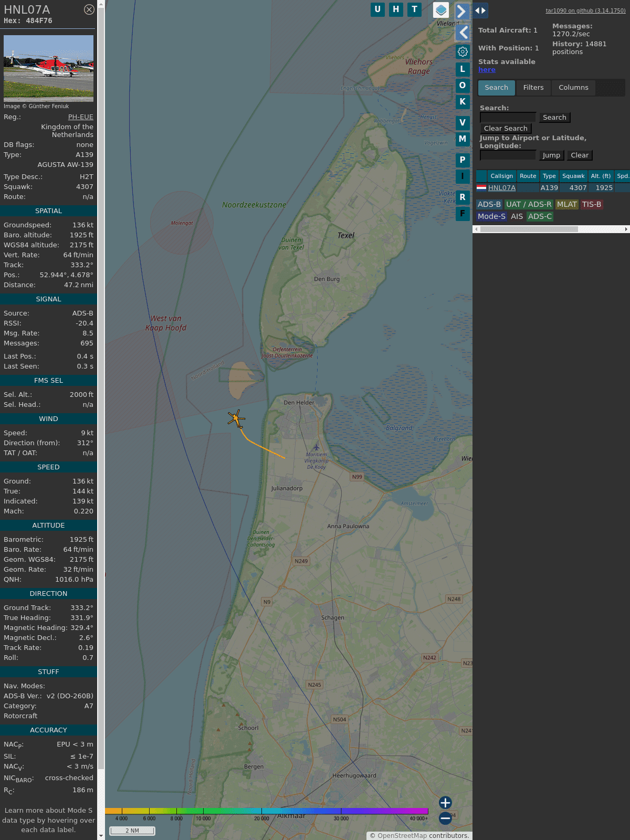The height and width of the screenshot is (840, 630).
Task: Toggle the V map option button
Action: 463,122
